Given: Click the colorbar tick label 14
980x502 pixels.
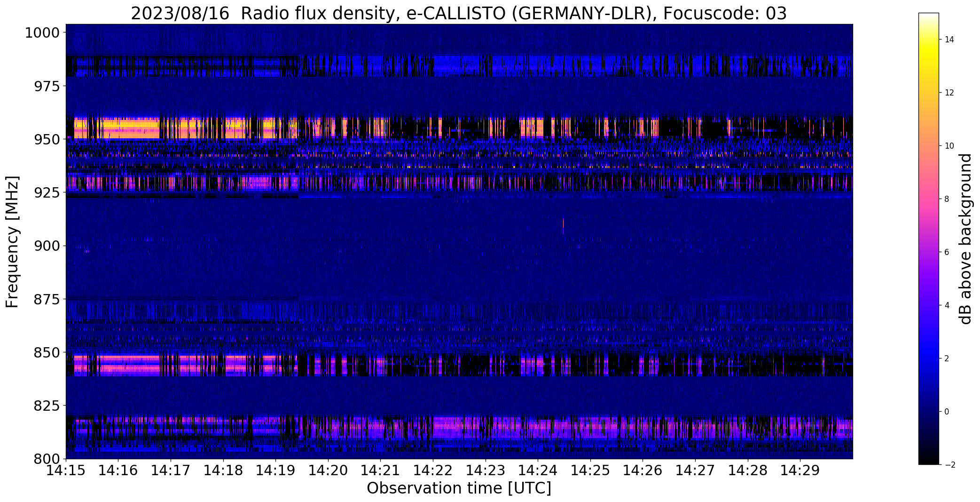Looking at the screenshot, I should pyautogui.click(x=949, y=40).
